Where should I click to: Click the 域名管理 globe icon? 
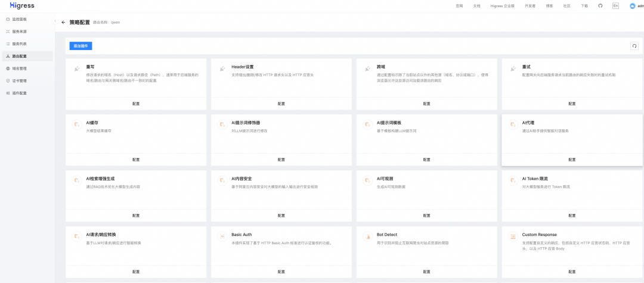[8, 69]
